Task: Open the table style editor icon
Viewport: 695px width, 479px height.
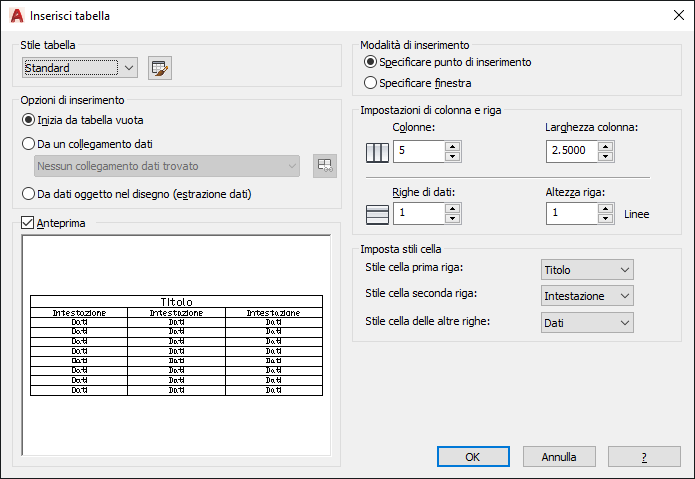Action: click(160, 68)
